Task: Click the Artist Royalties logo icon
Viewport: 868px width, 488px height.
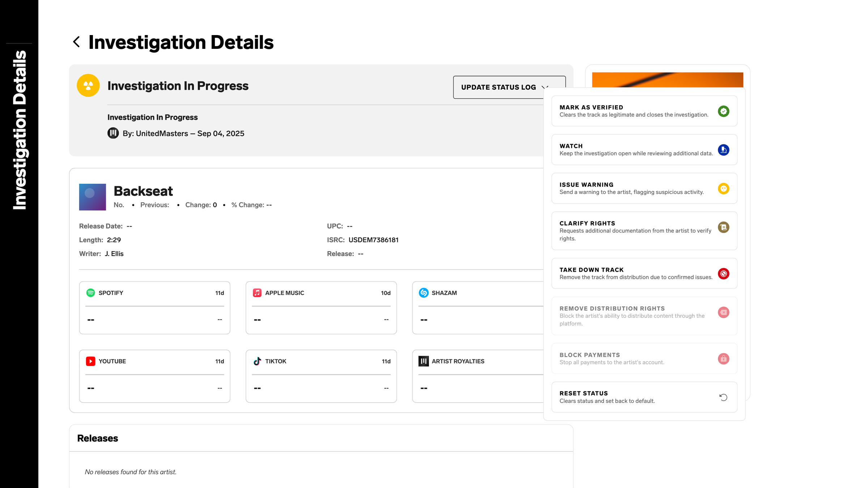Action: pos(424,361)
